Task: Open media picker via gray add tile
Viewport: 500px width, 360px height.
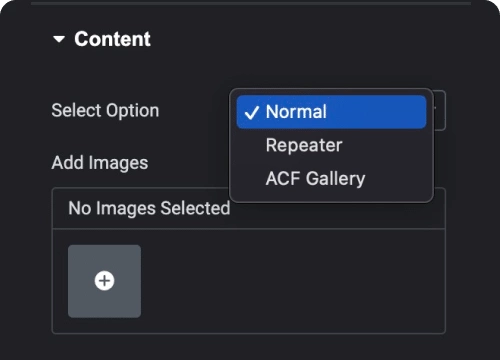Action: [x=104, y=281]
